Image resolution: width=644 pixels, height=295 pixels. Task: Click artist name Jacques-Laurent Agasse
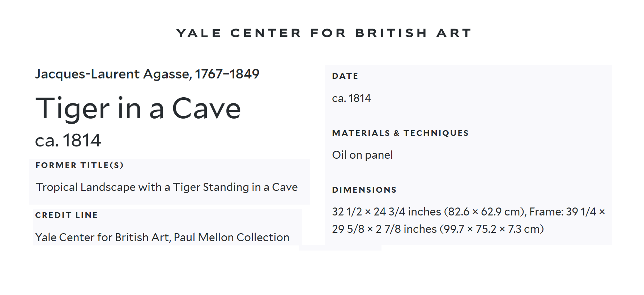coord(113,74)
